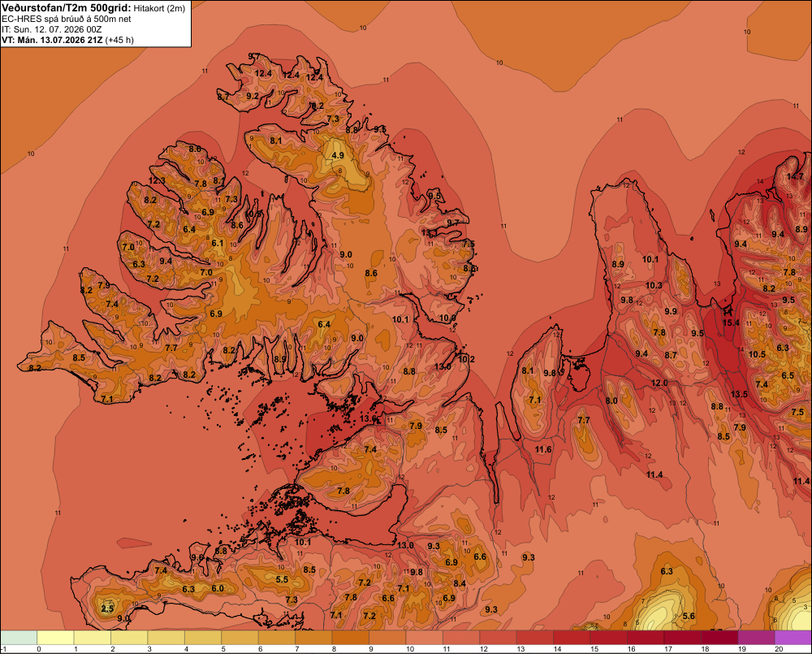Click the legend swatch between -1 and 0
The width and height of the screenshot is (812, 654).
tap(19, 637)
